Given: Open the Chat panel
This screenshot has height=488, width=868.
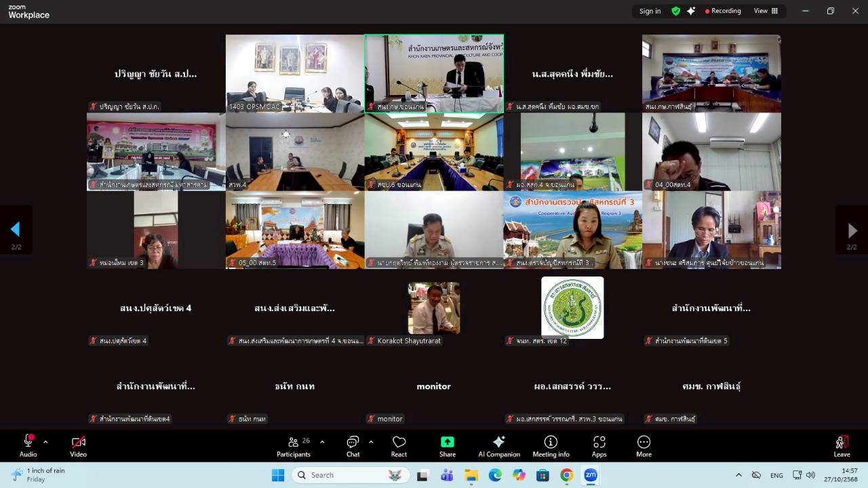Looking at the screenshot, I should (x=353, y=446).
